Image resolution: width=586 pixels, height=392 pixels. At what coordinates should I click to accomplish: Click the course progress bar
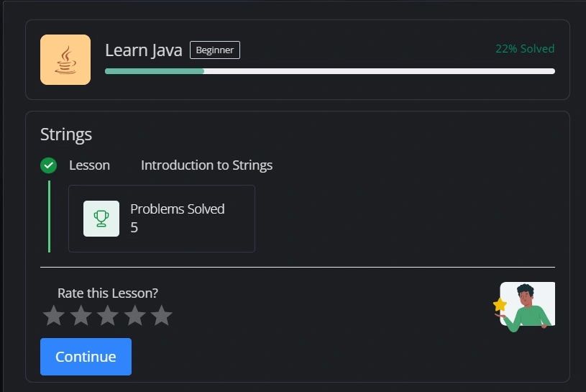coord(329,71)
